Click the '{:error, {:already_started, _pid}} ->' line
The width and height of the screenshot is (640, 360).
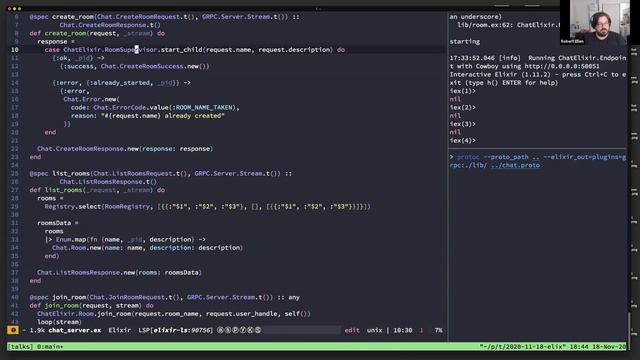click(x=121, y=83)
